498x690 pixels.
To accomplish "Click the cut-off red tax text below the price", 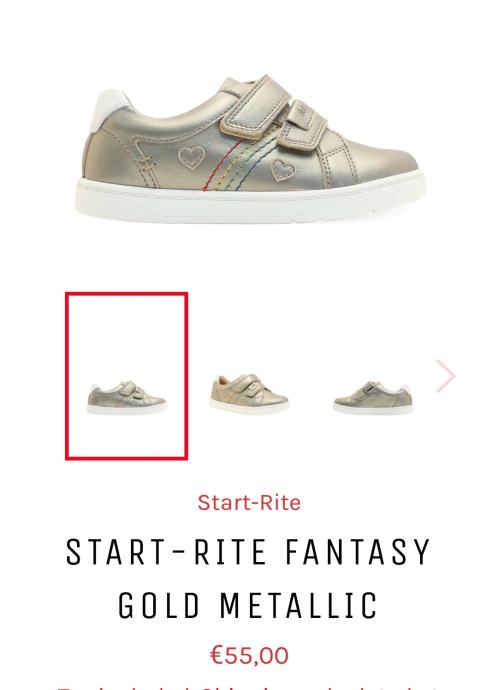I will (249, 686).
